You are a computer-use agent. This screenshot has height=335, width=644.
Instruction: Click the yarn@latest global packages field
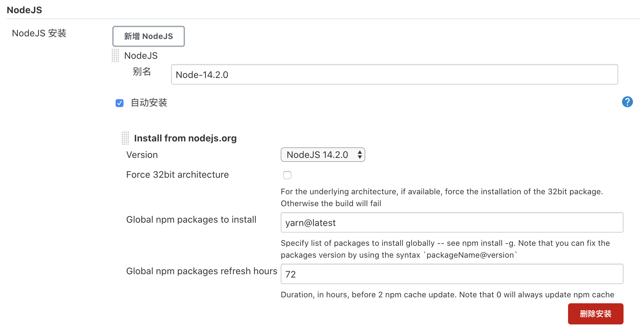pyautogui.click(x=452, y=222)
